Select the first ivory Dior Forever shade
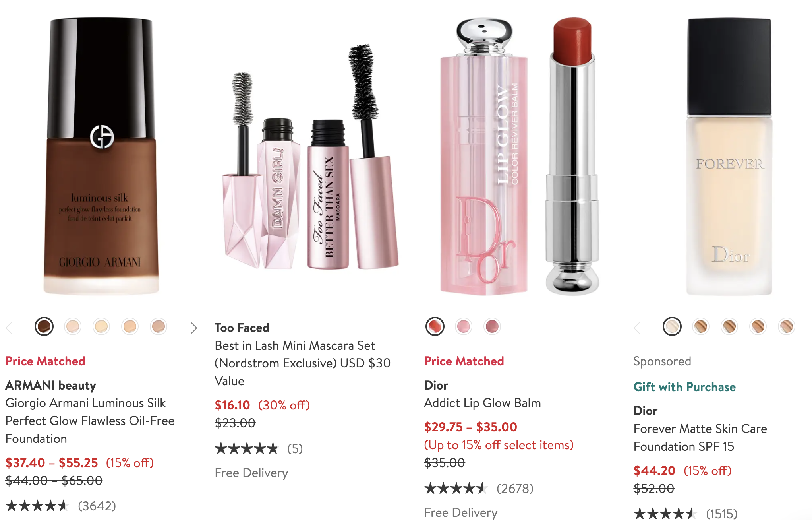Screen dimensions: 812x520 coord(672,327)
